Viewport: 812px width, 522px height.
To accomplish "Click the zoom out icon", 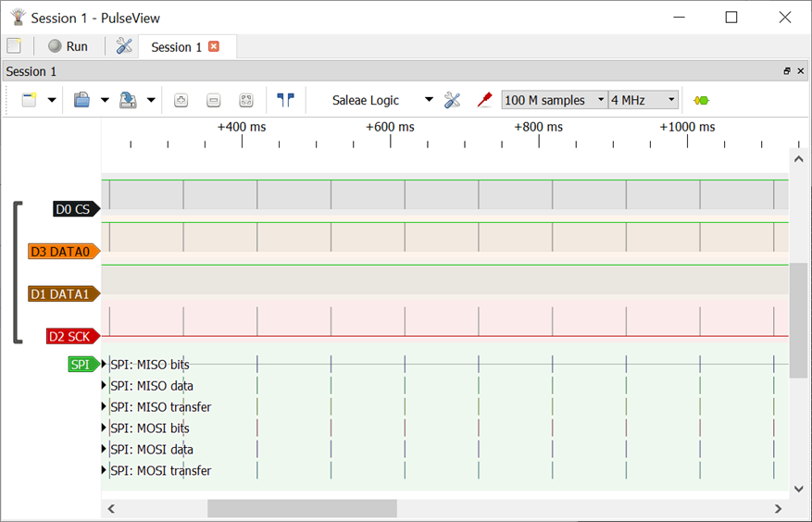I will pyautogui.click(x=213, y=100).
